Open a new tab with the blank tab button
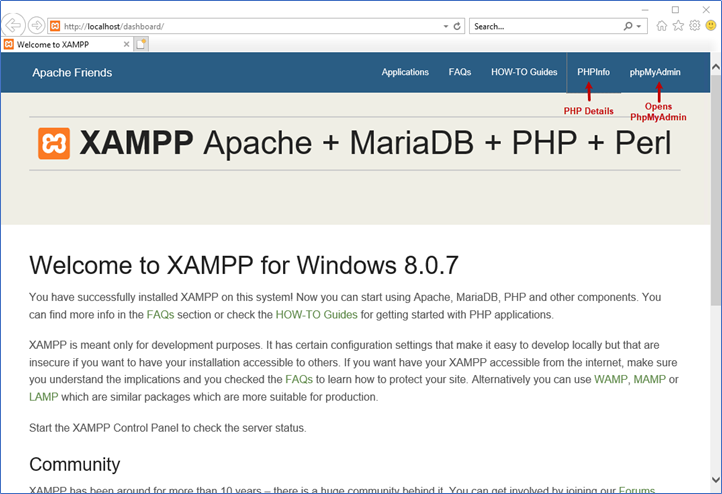Viewport: 722px width, 494px height. click(x=141, y=44)
